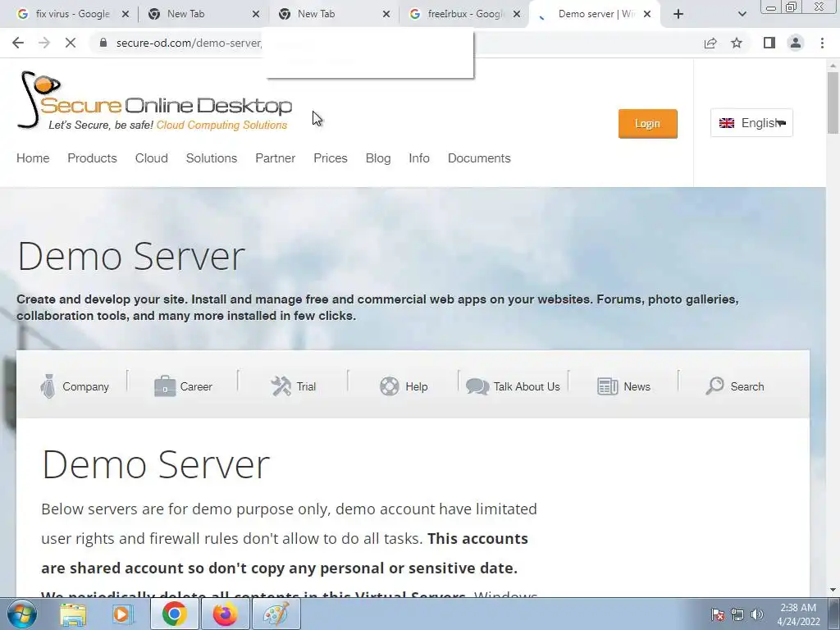Screen dimensions: 840x630
Task: Click the page vertical scrollbar thumb
Action: [x=833, y=102]
